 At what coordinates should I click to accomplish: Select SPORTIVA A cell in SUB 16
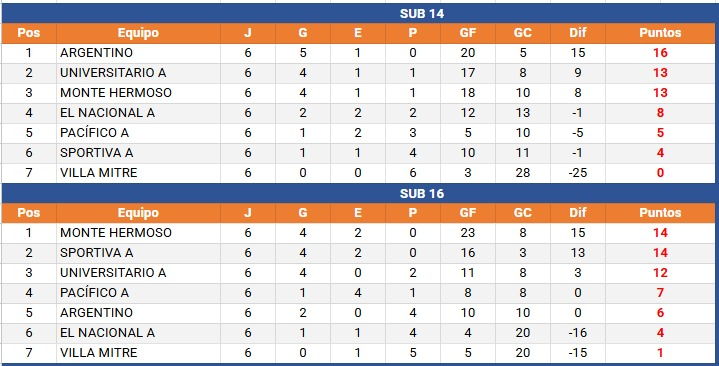tap(138, 253)
